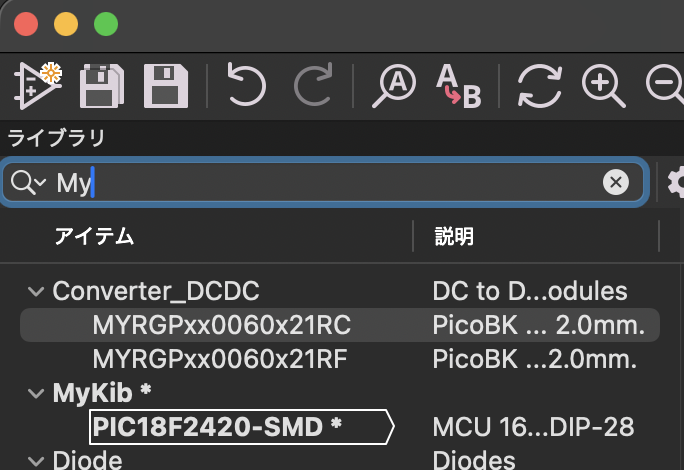Undo the last action
Screen dimensions: 684x470
click(246, 85)
